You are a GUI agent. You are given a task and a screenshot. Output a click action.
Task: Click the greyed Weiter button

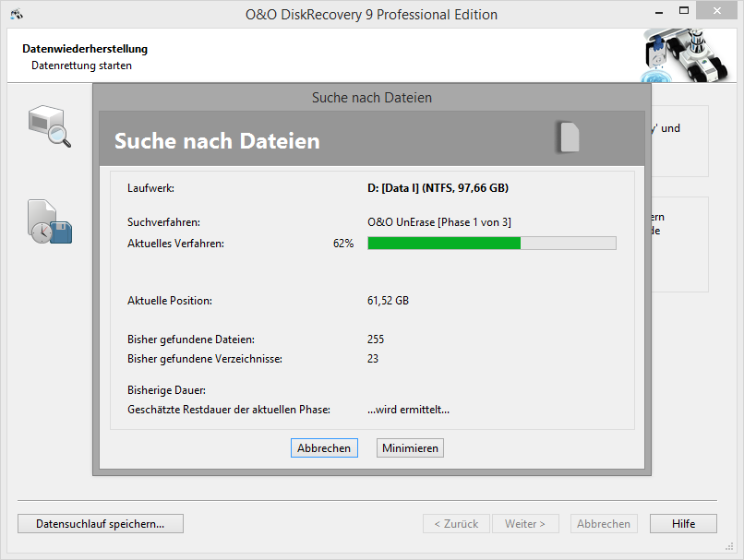pos(525,523)
